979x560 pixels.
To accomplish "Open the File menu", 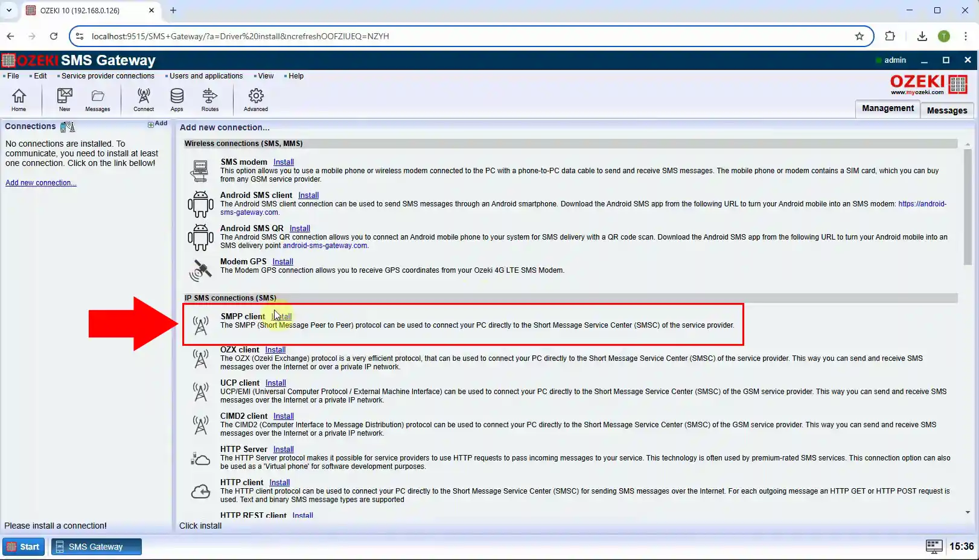I will coord(13,76).
